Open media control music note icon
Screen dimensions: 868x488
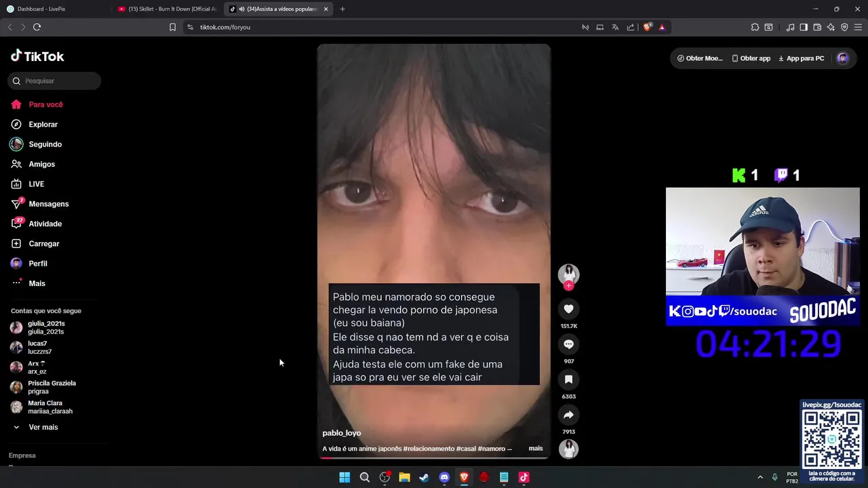click(x=790, y=27)
